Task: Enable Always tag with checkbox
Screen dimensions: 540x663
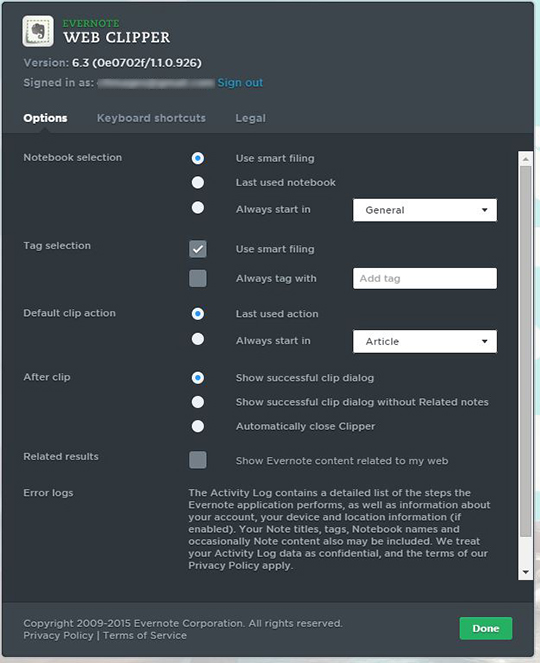Action: pyautogui.click(x=197, y=278)
